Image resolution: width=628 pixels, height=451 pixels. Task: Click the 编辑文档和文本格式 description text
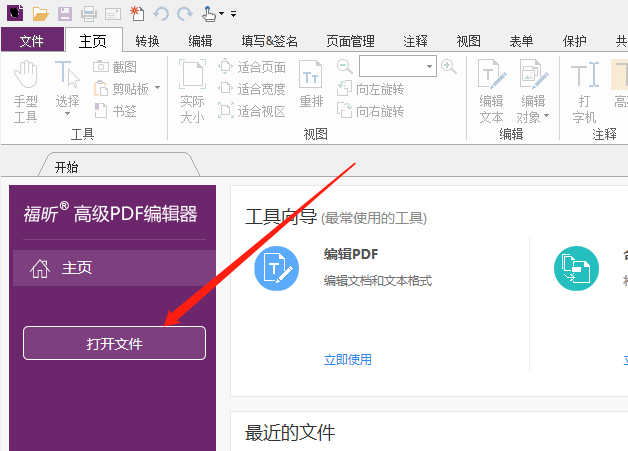[x=378, y=280]
